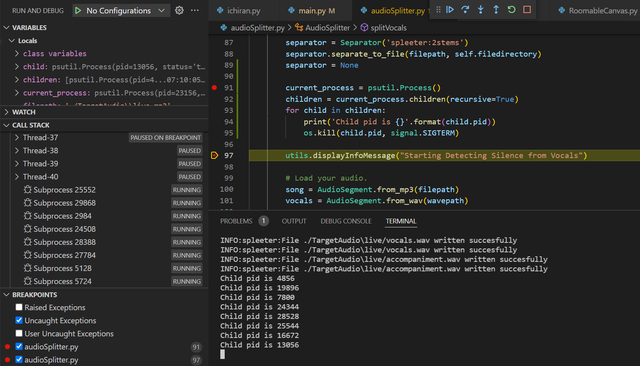Click Step Out in debug toolbar
The width and height of the screenshot is (640, 366).
click(x=496, y=9)
